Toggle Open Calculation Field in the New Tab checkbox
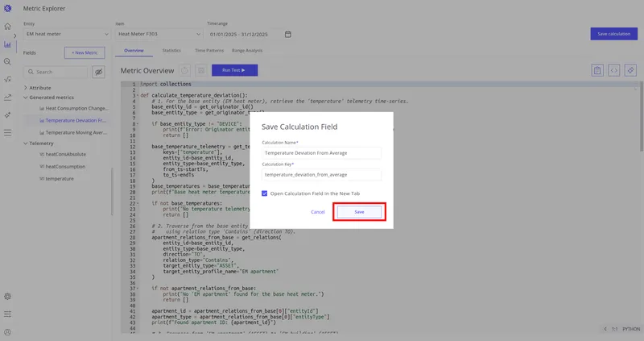The image size is (644, 341). [x=265, y=193]
